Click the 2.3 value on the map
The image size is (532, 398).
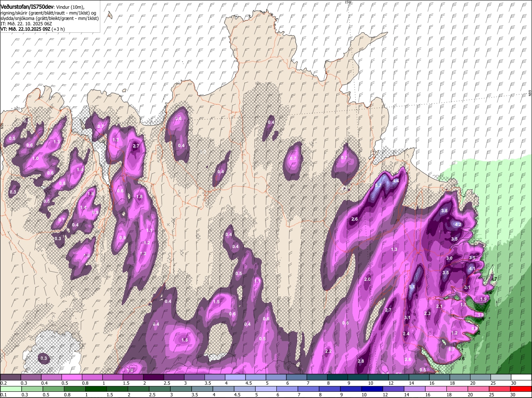click(x=427, y=314)
